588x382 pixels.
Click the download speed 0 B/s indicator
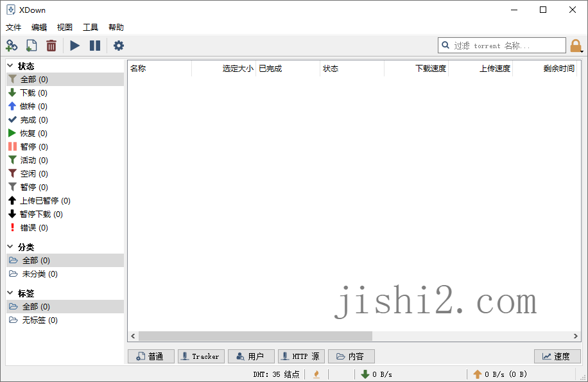pos(377,374)
